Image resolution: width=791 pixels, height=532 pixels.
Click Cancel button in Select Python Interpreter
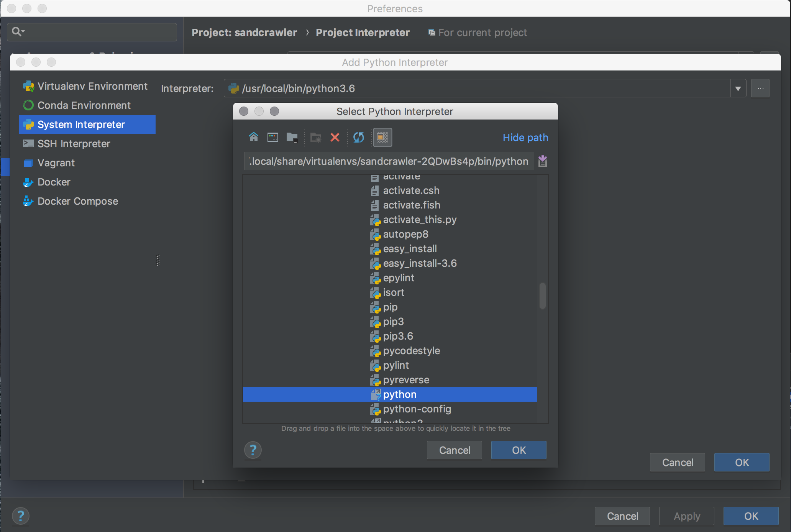[x=454, y=450]
